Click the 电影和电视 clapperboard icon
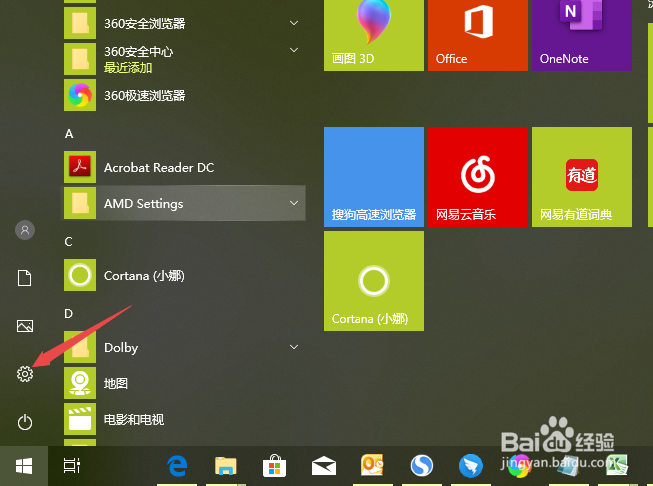The width and height of the screenshot is (653, 486). 80,419
